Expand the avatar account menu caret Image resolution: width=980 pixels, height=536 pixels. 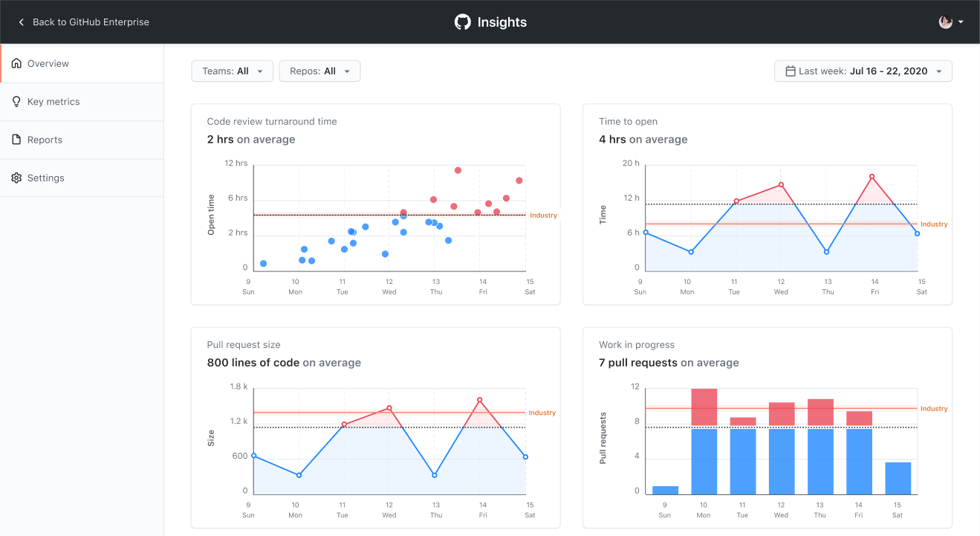pos(962,22)
